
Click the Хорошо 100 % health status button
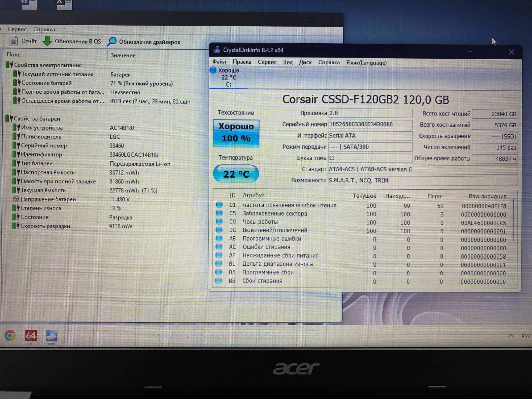click(236, 133)
